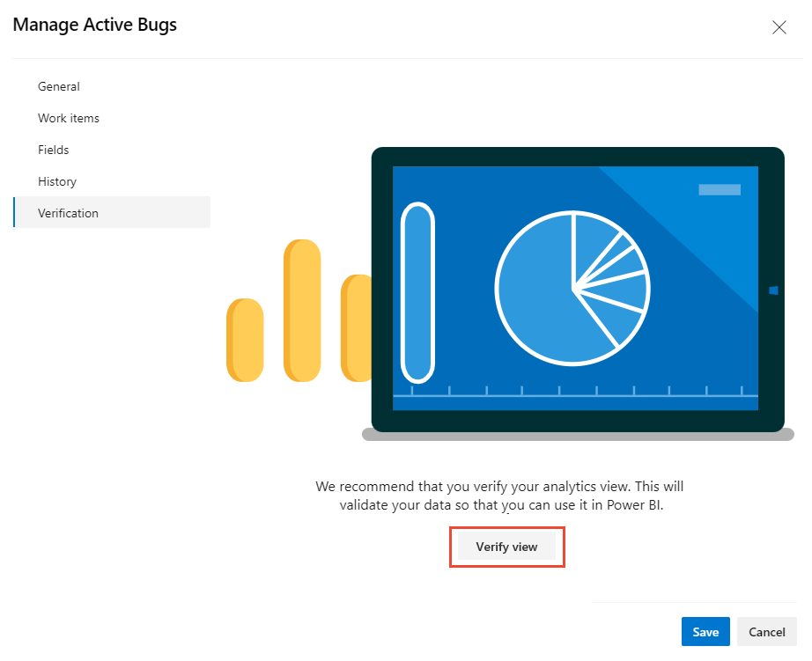Click the Manage Active Bugs title

(95, 25)
